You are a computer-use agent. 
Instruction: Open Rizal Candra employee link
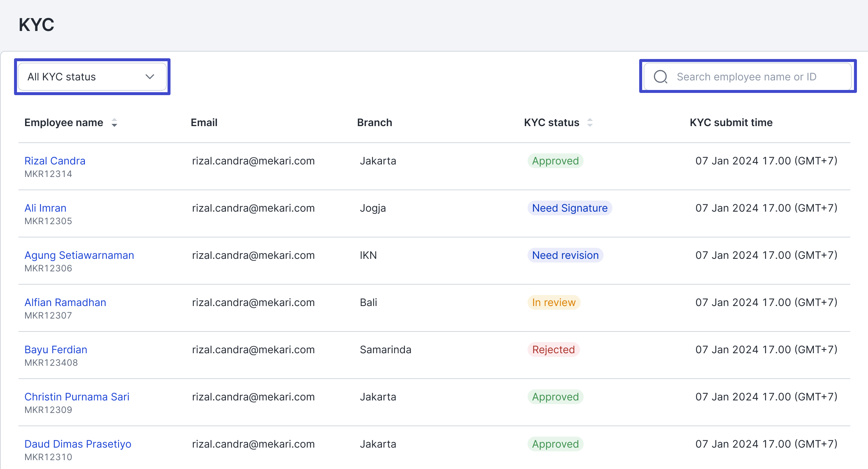[x=55, y=161]
